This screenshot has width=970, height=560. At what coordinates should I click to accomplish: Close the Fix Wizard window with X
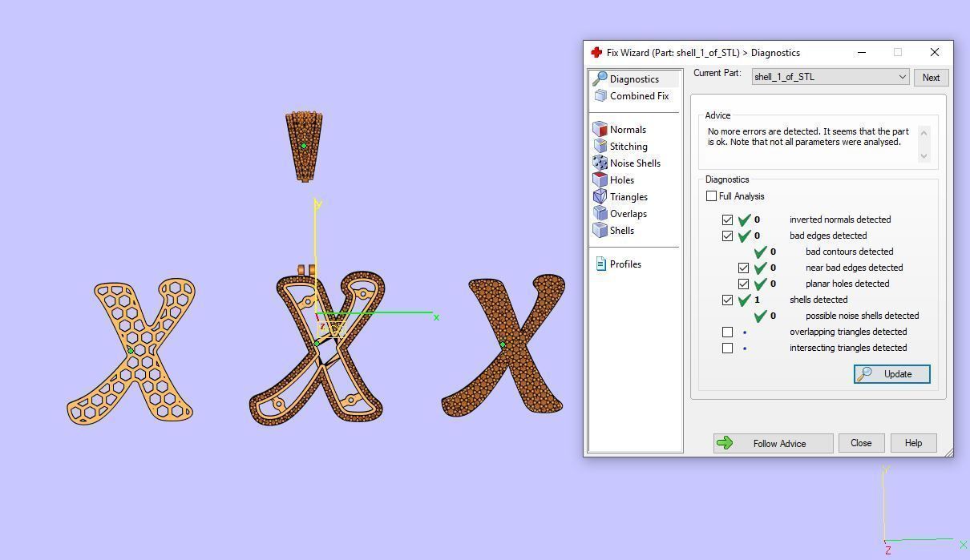point(935,52)
